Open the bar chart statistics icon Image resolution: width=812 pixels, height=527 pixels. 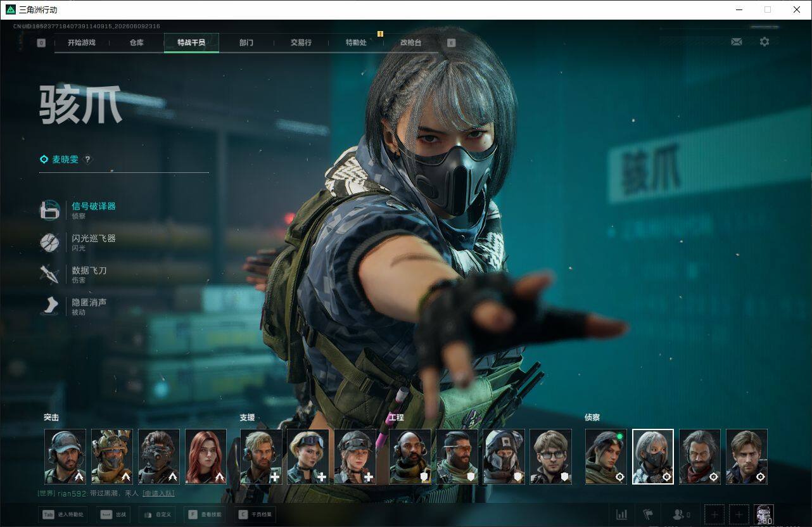[x=622, y=515]
